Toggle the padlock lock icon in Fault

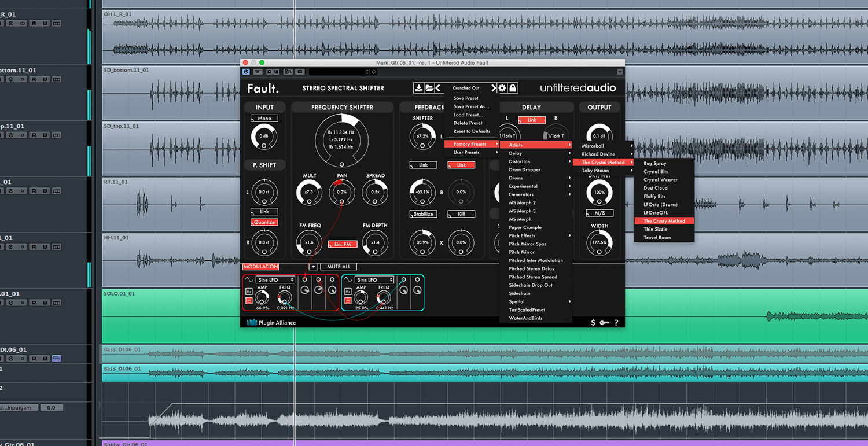click(x=513, y=88)
